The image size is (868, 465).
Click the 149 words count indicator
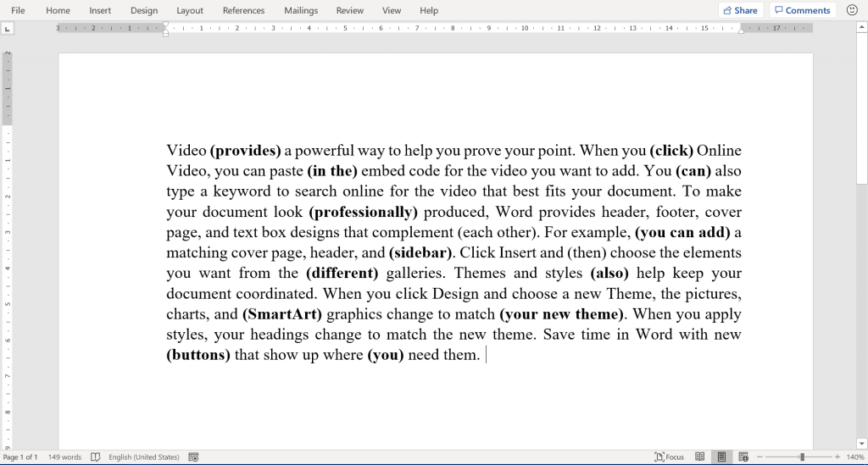[64, 457]
